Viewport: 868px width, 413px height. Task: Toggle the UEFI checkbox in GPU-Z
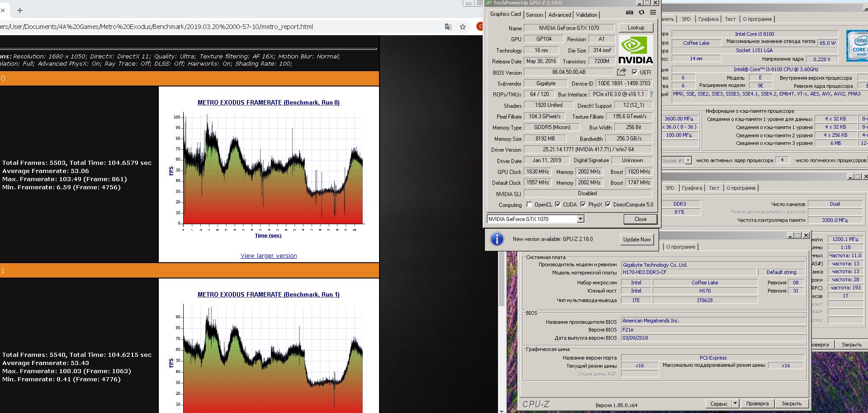click(x=635, y=72)
